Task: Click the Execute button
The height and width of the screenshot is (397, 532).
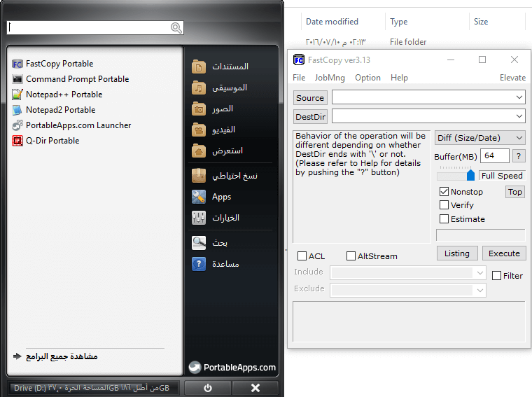Action: [x=504, y=253]
